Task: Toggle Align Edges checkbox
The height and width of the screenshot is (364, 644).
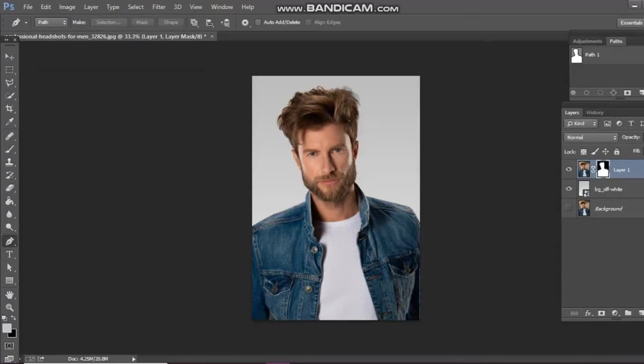Action: pyautogui.click(x=308, y=22)
